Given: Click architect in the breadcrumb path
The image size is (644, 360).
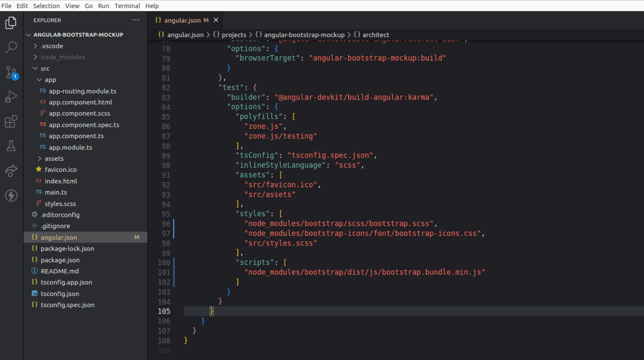Looking at the screenshot, I should click(x=375, y=35).
